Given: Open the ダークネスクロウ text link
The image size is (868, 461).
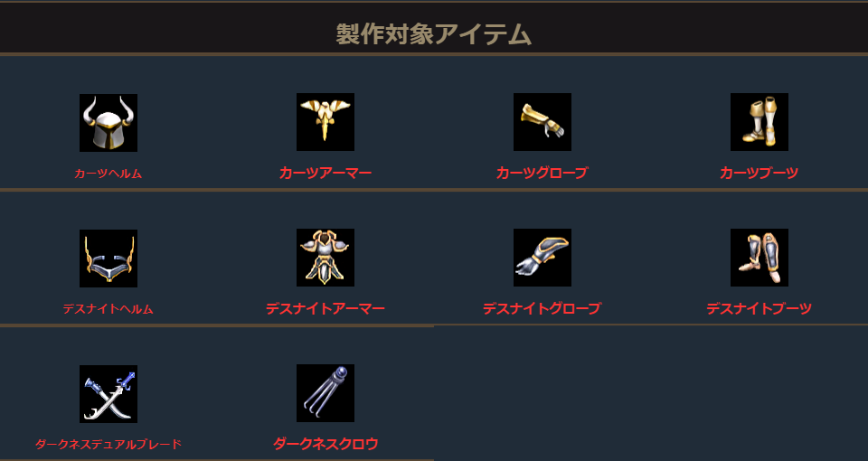Looking at the screenshot, I should (x=325, y=444).
